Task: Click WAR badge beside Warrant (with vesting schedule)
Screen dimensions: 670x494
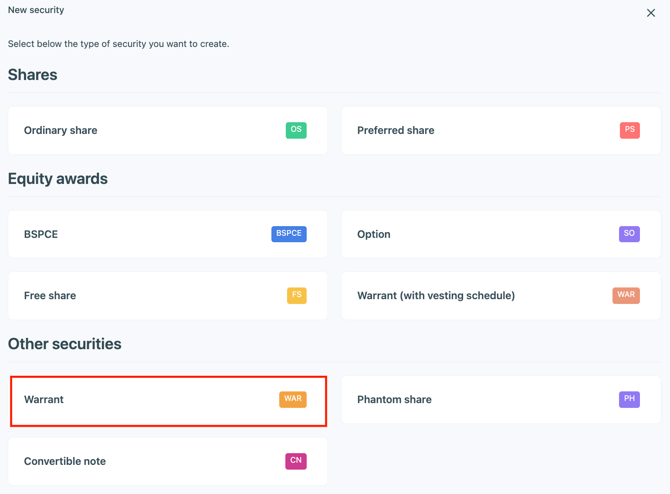Action: tap(626, 296)
